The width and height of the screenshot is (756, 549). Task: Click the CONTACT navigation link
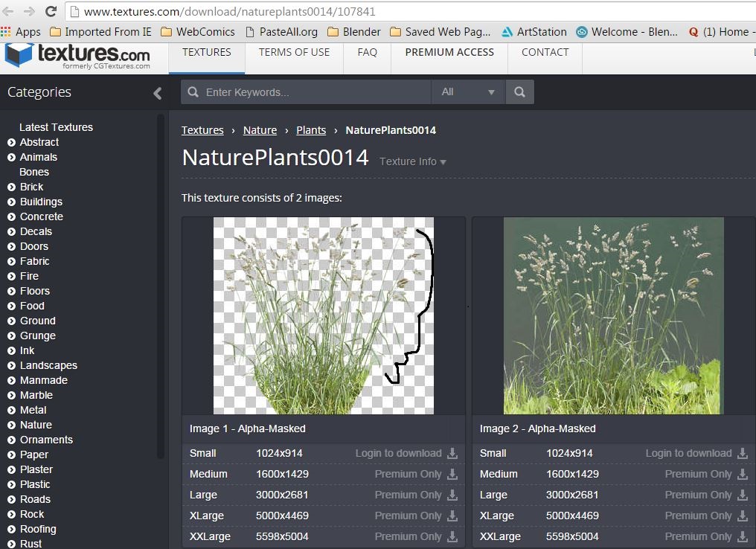tap(545, 53)
